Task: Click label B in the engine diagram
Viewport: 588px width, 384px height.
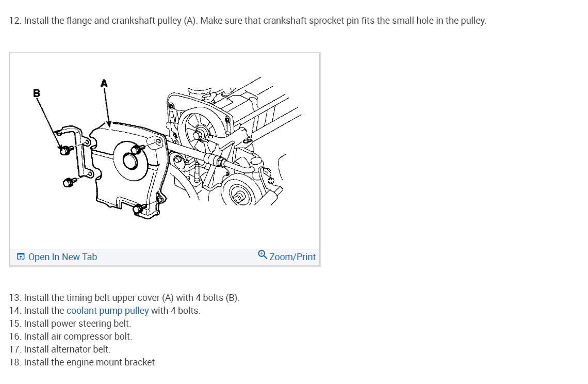Action: [x=37, y=93]
